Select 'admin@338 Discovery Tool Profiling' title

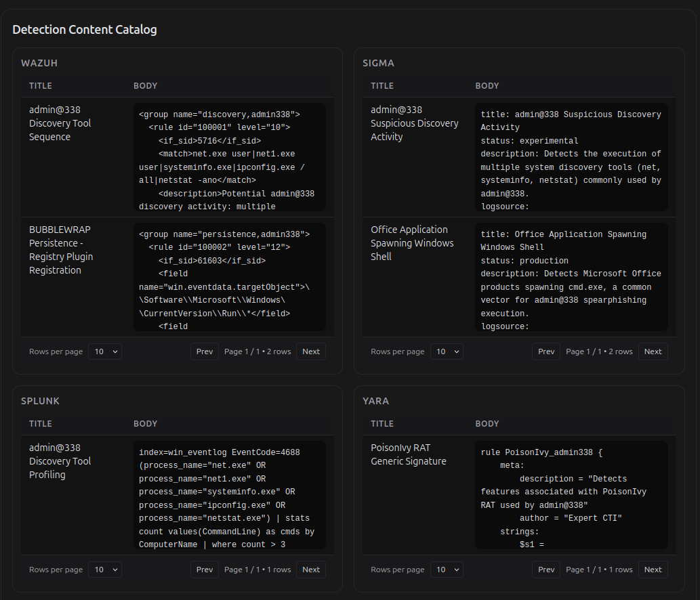[60, 461]
